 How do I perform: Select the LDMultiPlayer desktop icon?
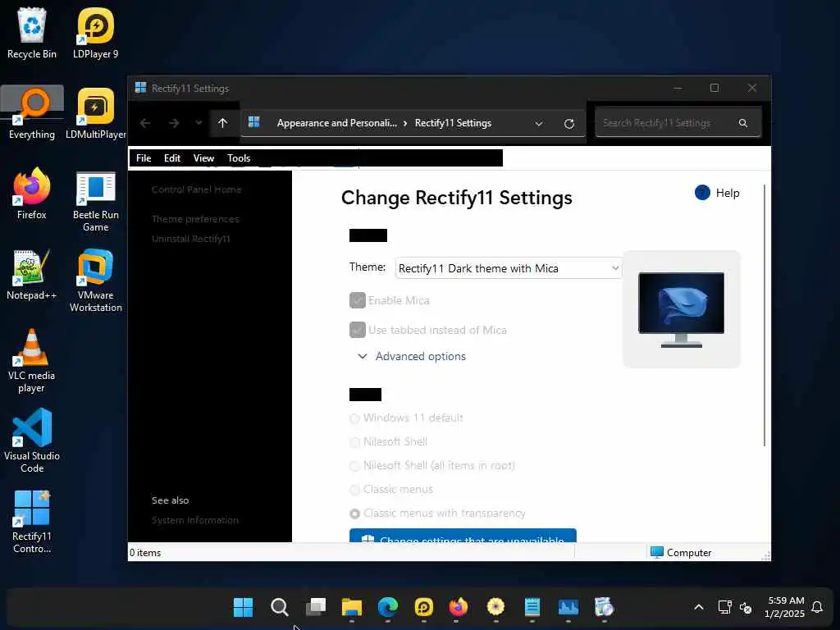[95, 113]
